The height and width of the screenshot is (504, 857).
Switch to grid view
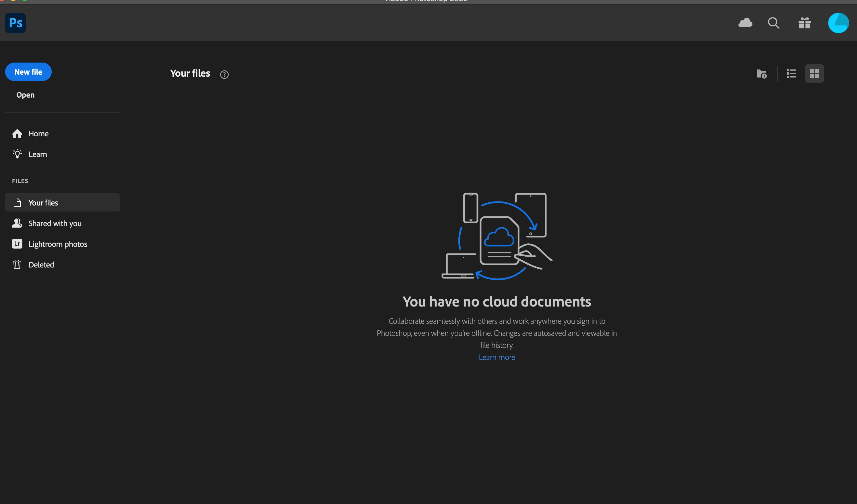coord(814,73)
